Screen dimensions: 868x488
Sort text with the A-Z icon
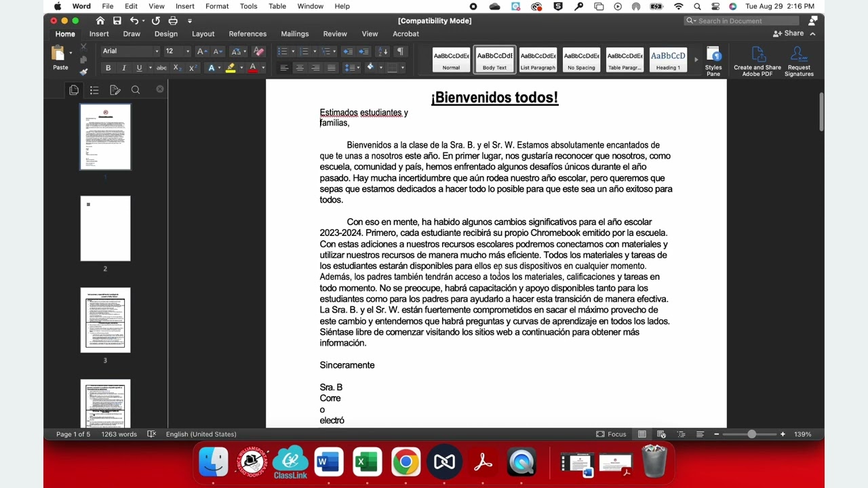pos(383,52)
